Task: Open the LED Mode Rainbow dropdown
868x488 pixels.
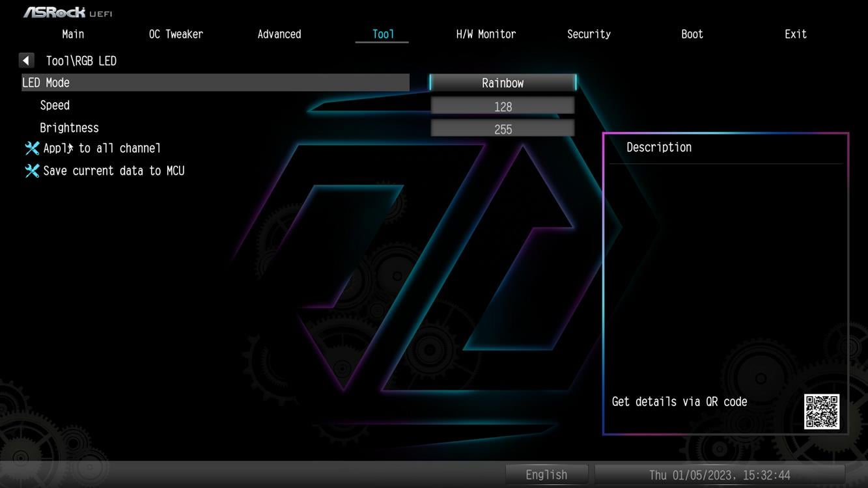Action: point(502,83)
